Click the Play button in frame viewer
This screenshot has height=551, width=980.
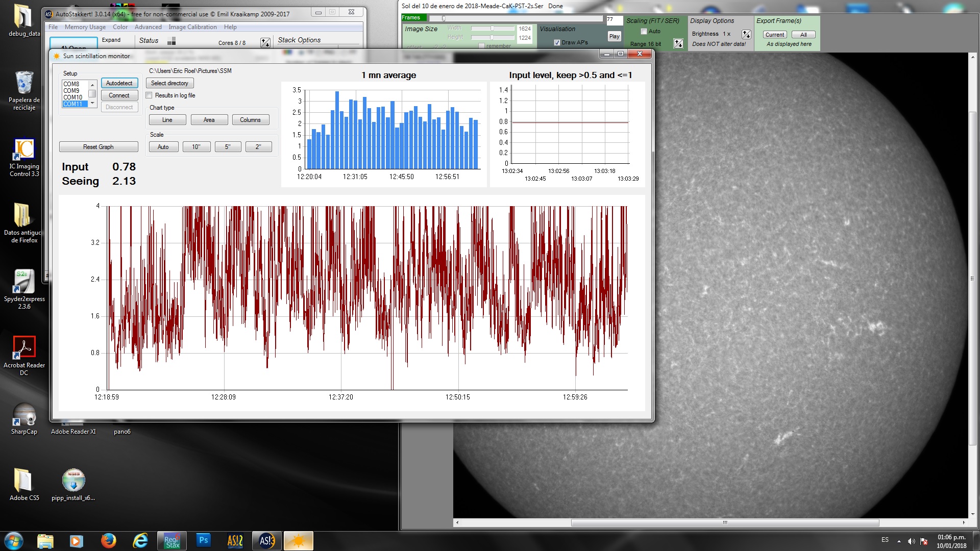(x=614, y=36)
